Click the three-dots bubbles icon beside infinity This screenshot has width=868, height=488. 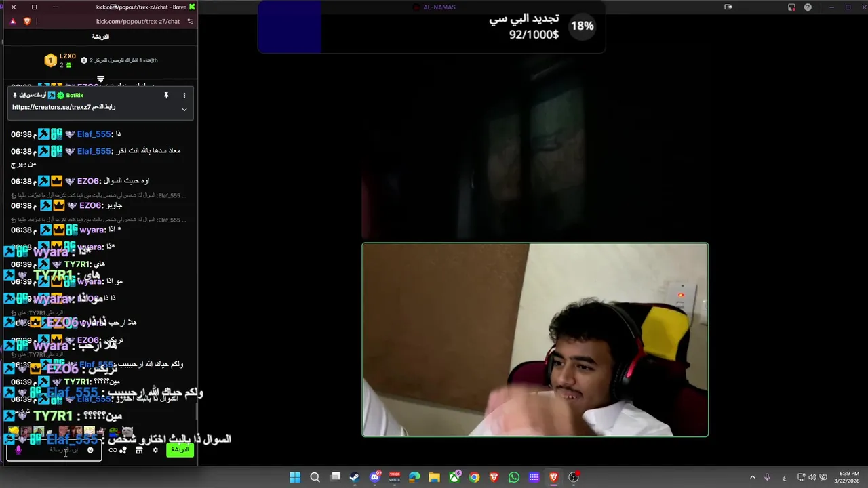point(123,450)
